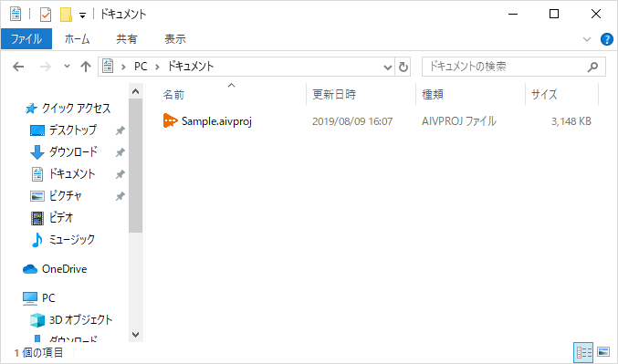Minimize the ドキュメント window
This screenshot has height=364, width=618.
click(513, 15)
